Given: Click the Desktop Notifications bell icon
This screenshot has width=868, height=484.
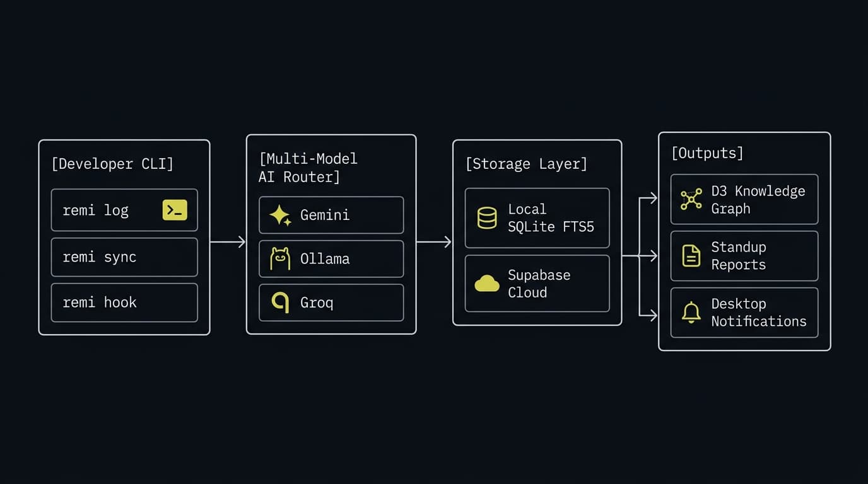Looking at the screenshot, I should pyautogui.click(x=691, y=313).
